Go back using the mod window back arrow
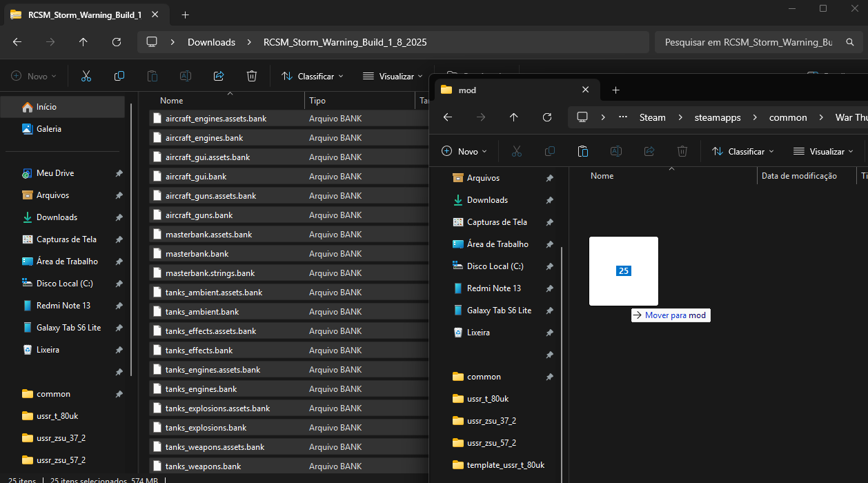Viewport: 868px width, 483px height. pos(448,117)
